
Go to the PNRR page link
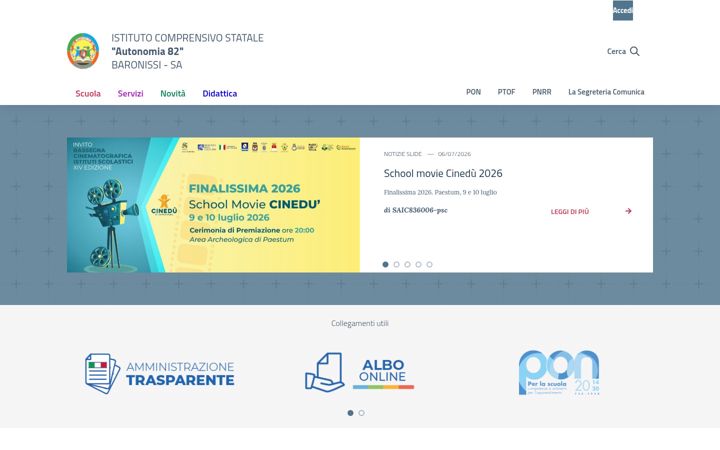pyautogui.click(x=542, y=92)
